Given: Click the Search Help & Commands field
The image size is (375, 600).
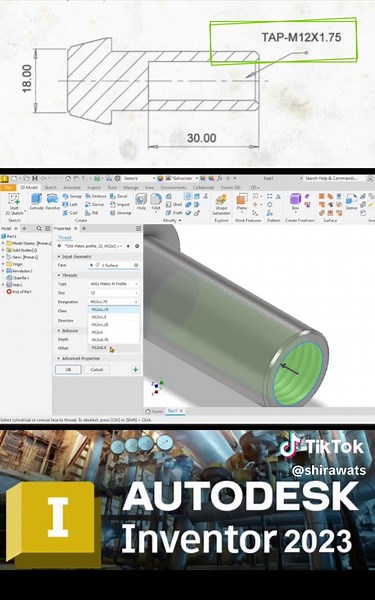Looking at the screenshot, I should click(332, 178).
